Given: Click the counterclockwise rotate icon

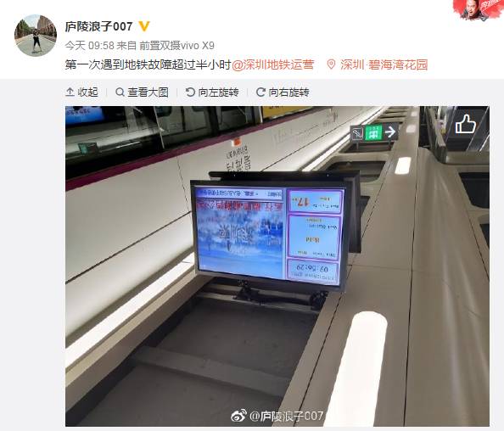Looking at the screenshot, I should pos(190,92).
